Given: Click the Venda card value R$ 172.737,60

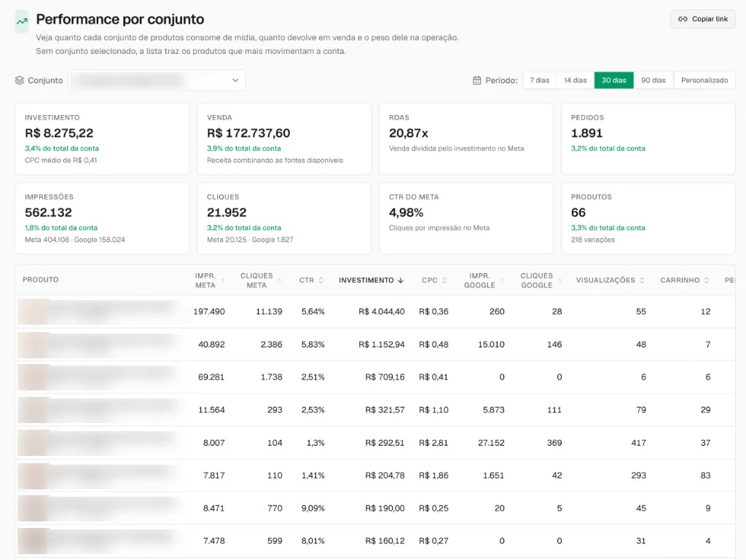Looking at the screenshot, I should (248, 133).
